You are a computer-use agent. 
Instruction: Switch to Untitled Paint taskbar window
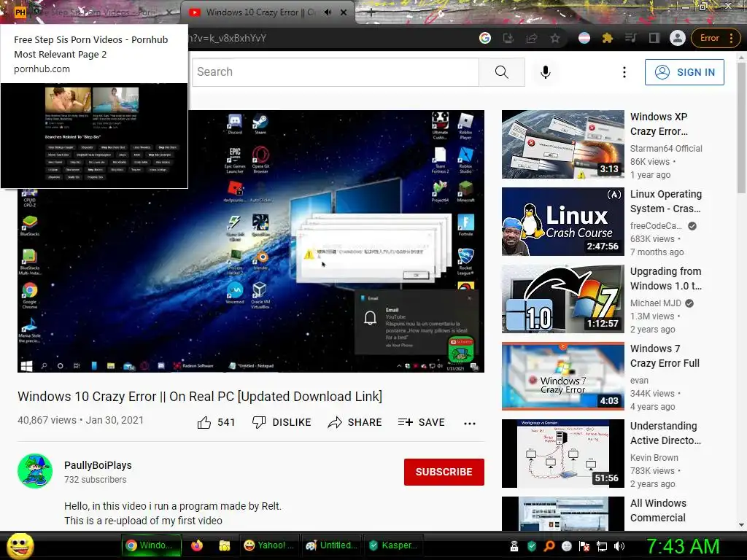pos(331,545)
